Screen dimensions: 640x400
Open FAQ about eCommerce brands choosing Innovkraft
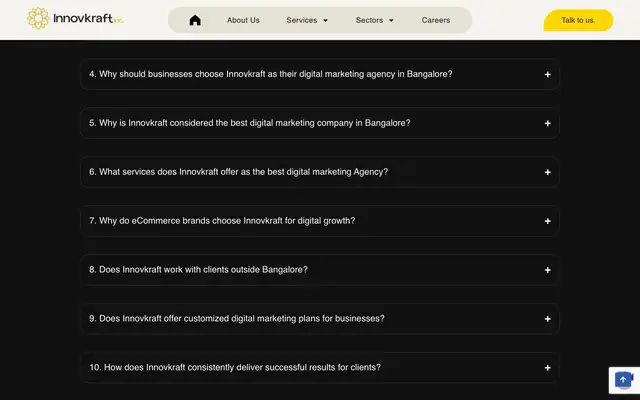click(x=320, y=221)
